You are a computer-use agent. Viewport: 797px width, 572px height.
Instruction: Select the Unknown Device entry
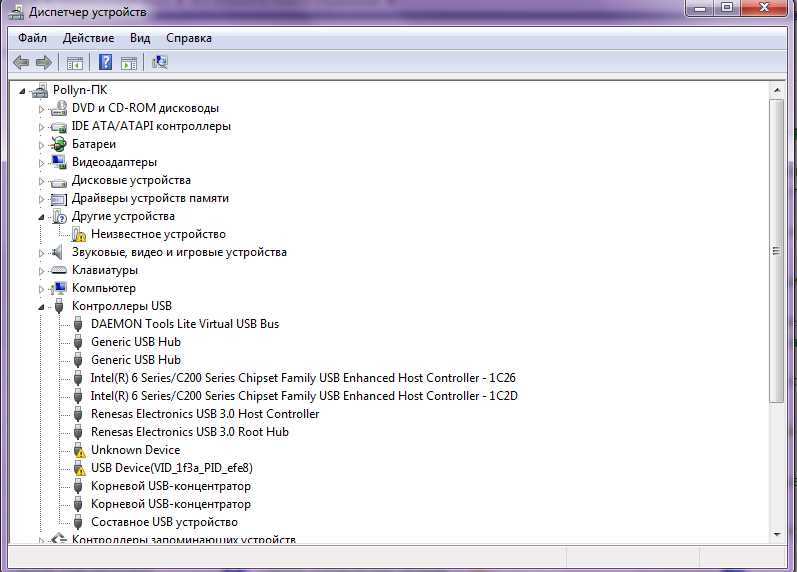tap(135, 450)
